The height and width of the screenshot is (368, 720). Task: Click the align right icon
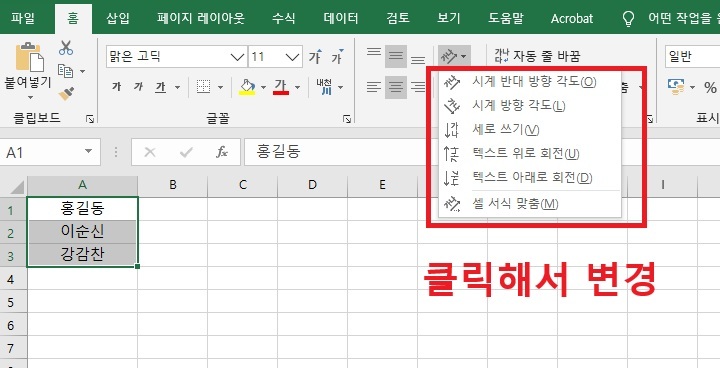pos(417,86)
